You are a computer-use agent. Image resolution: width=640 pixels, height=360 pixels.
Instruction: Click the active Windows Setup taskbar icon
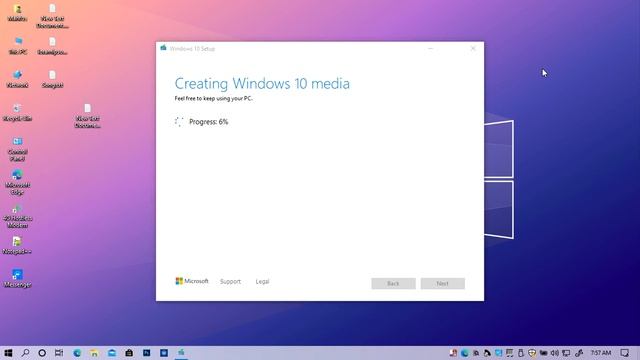click(x=181, y=353)
